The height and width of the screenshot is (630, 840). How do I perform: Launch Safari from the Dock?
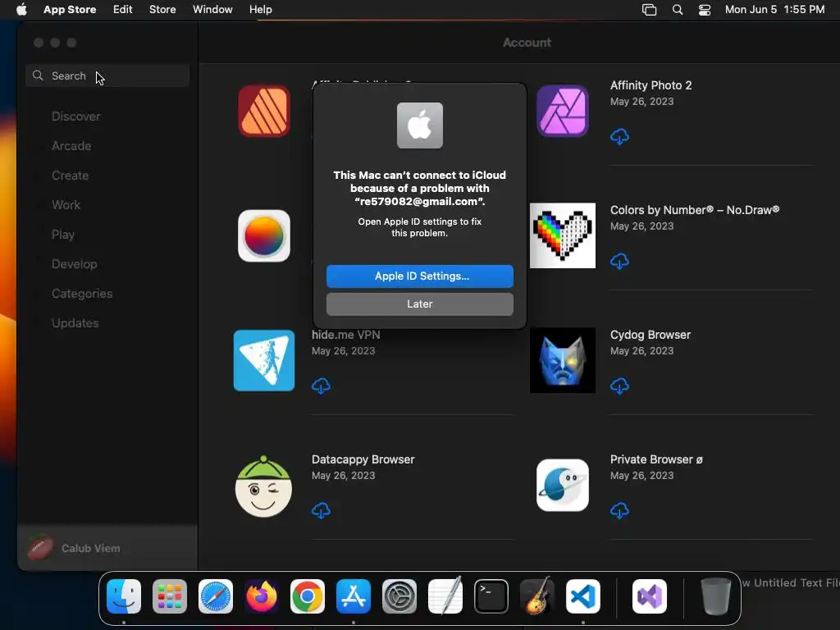point(216,596)
